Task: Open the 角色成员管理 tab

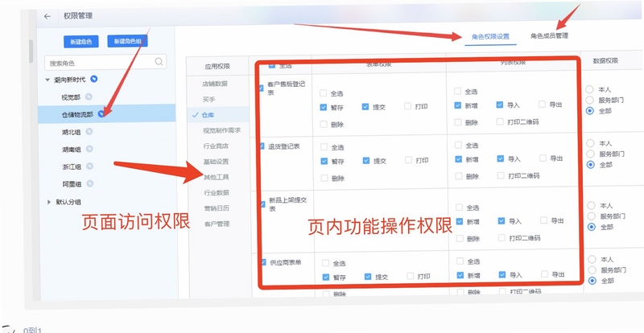Action: point(549,35)
